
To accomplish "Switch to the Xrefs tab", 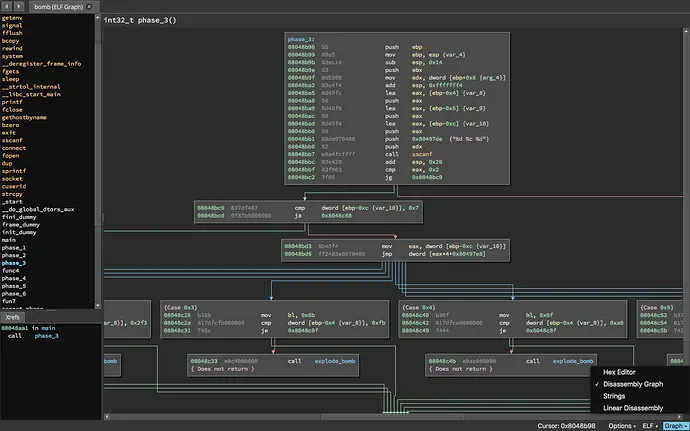I will 12,317.
